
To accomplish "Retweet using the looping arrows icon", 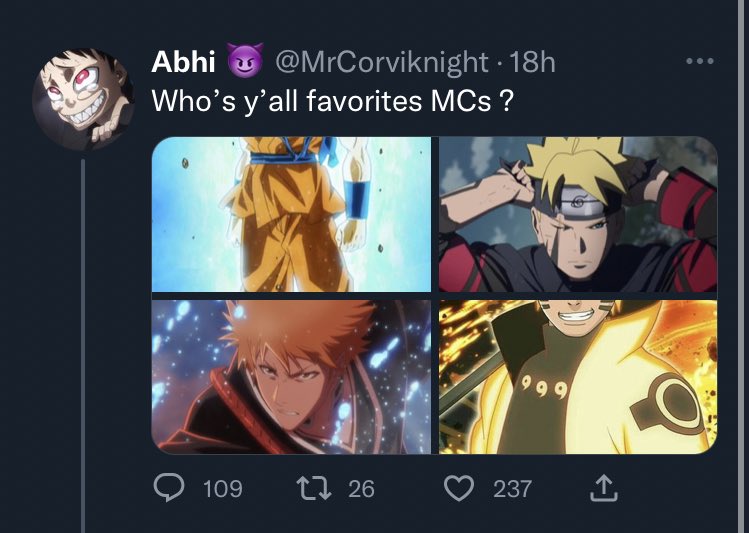I will [314, 489].
